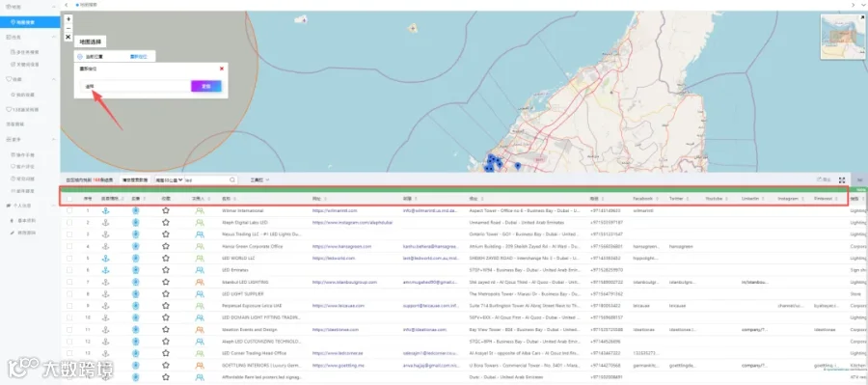
Task: Open the https://wilmarintl.com link
Action: (335, 210)
